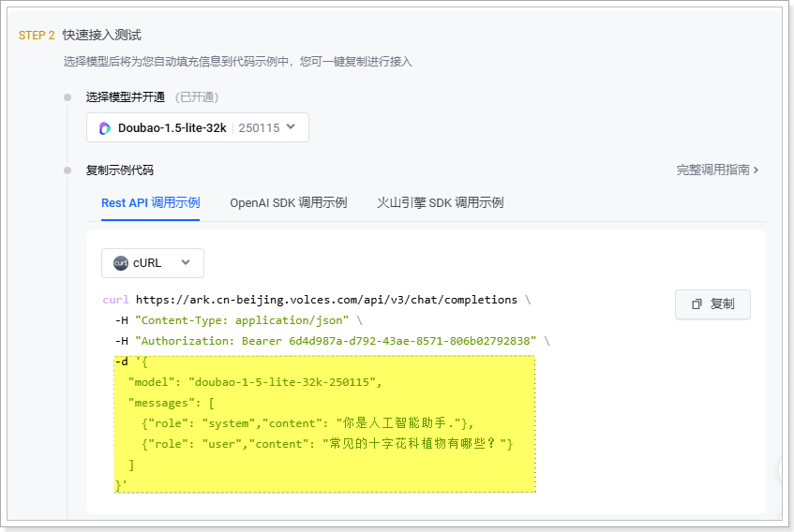Image resolution: width=794 pixels, height=532 pixels.
Task: Switch to Rest API 调用示例 tab
Action: click(x=150, y=203)
